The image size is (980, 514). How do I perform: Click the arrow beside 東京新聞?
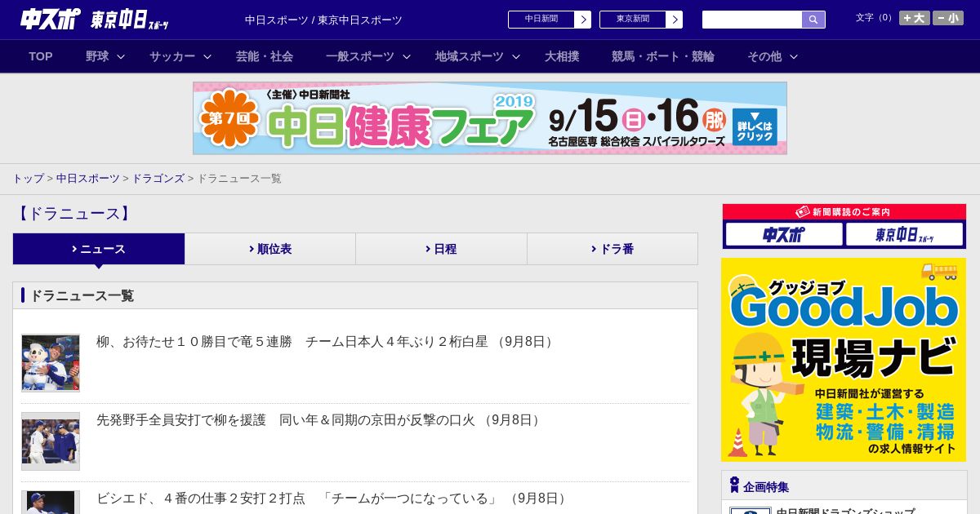click(675, 20)
